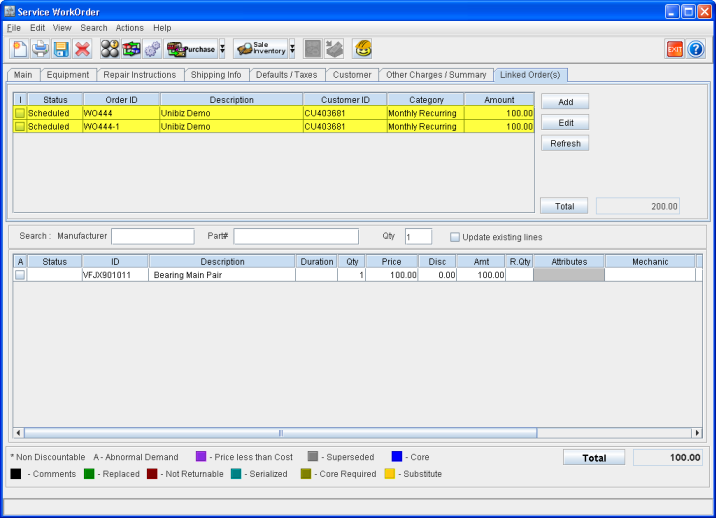Image resolution: width=716 pixels, height=518 pixels.
Task: Create a new work order document
Action: pos(19,48)
